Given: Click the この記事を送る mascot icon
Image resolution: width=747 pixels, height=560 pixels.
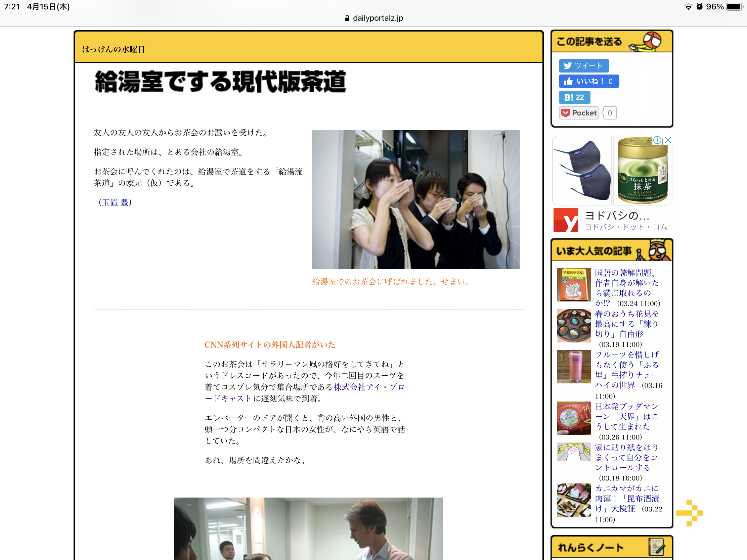Looking at the screenshot, I should tap(646, 41).
